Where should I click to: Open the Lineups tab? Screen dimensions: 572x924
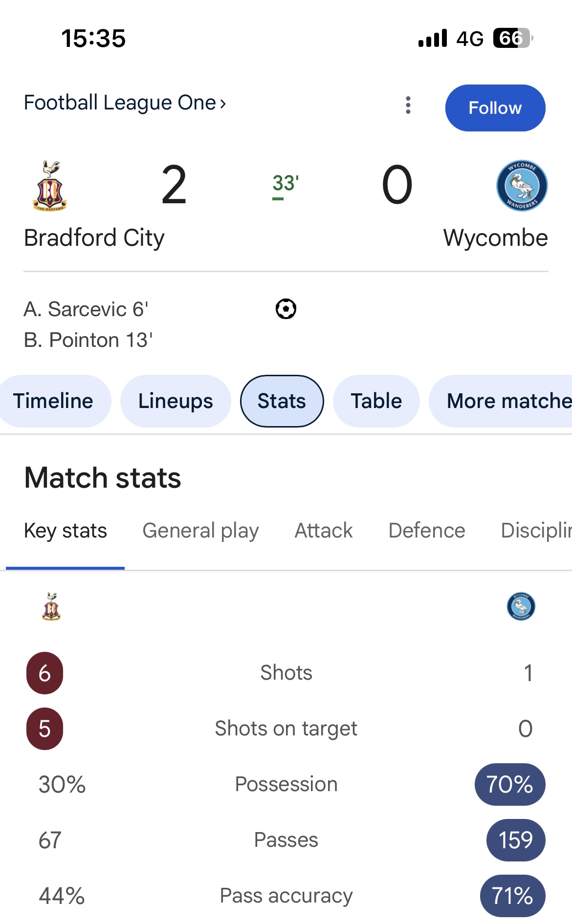click(x=176, y=401)
